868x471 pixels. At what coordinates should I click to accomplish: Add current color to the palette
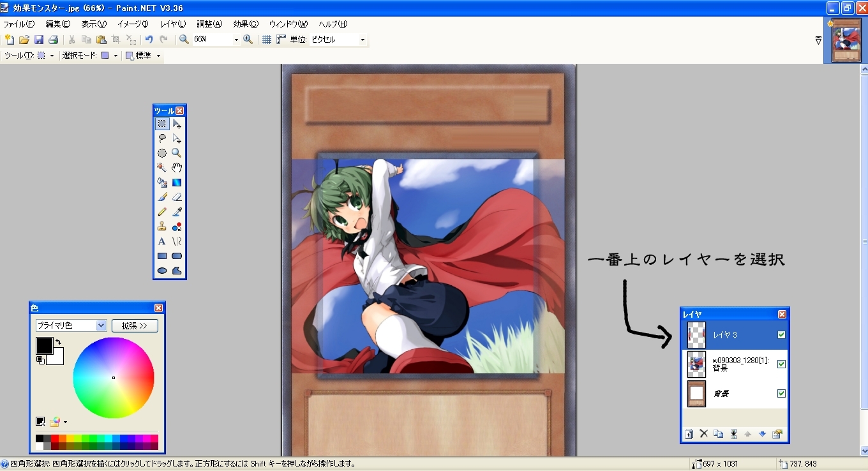click(40, 422)
